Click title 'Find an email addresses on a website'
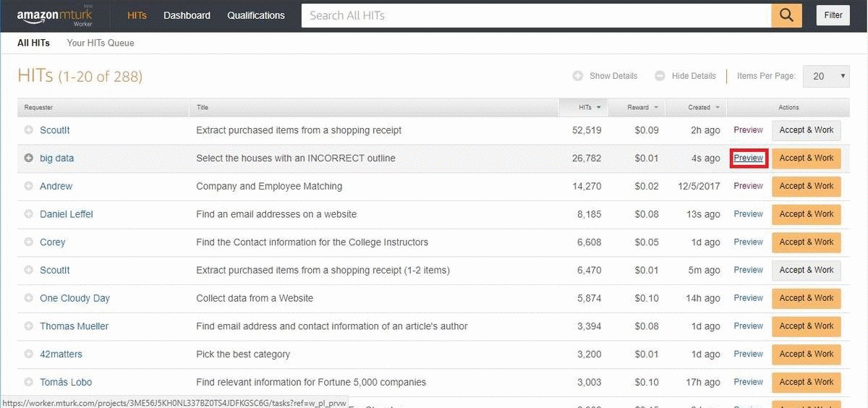The height and width of the screenshot is (408, 868). point(276,214)
